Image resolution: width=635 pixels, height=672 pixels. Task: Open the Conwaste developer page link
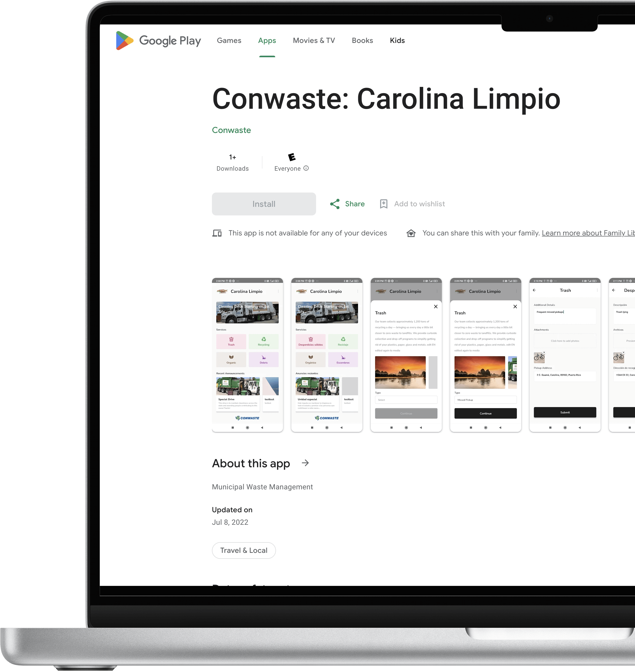(231, 130)
